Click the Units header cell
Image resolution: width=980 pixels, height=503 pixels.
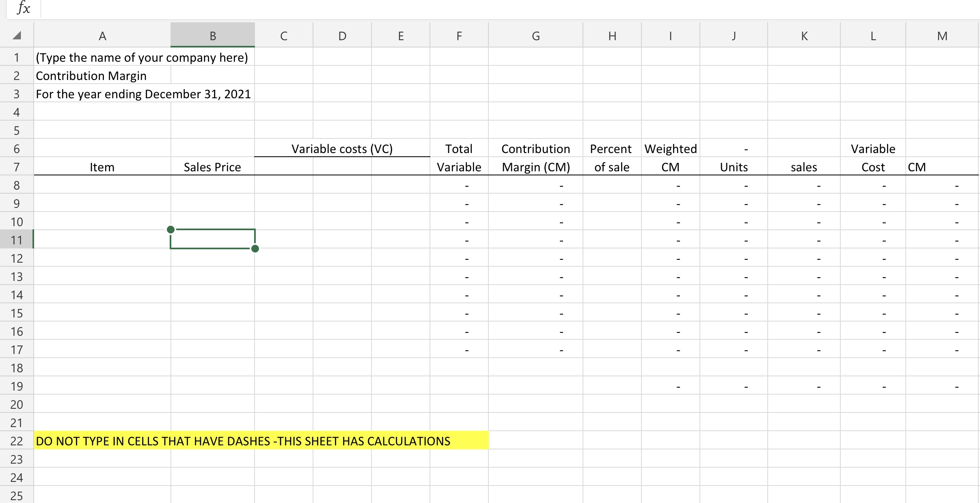pos(734,167)
